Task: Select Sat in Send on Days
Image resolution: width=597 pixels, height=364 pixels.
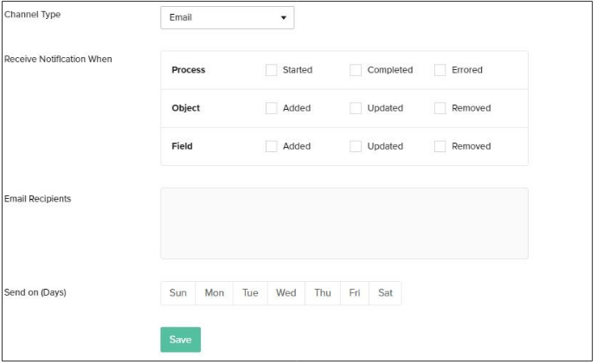Action: [385, 293]
